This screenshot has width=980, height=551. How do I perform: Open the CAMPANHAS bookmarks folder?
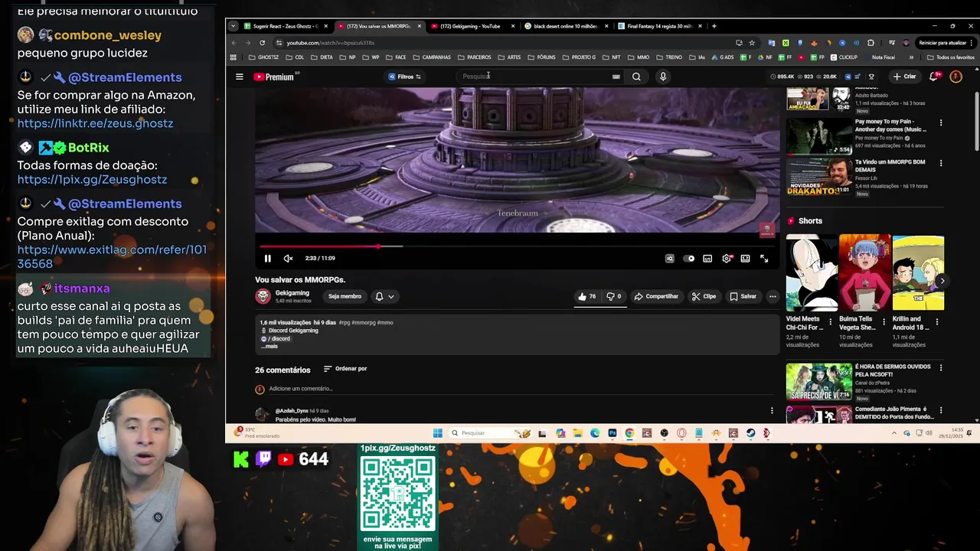click(432, 57)
